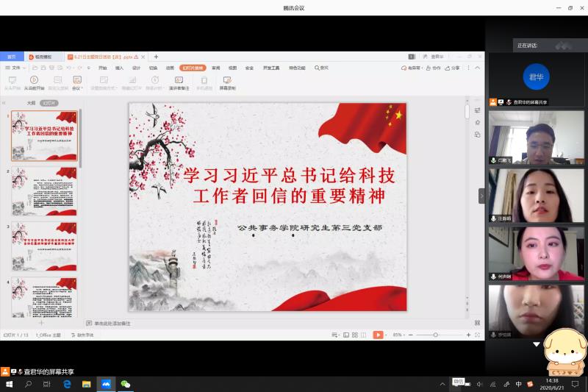588x392 pixels.
Task: Click the 协作 collaborate icon
Action: click(429, 68)
